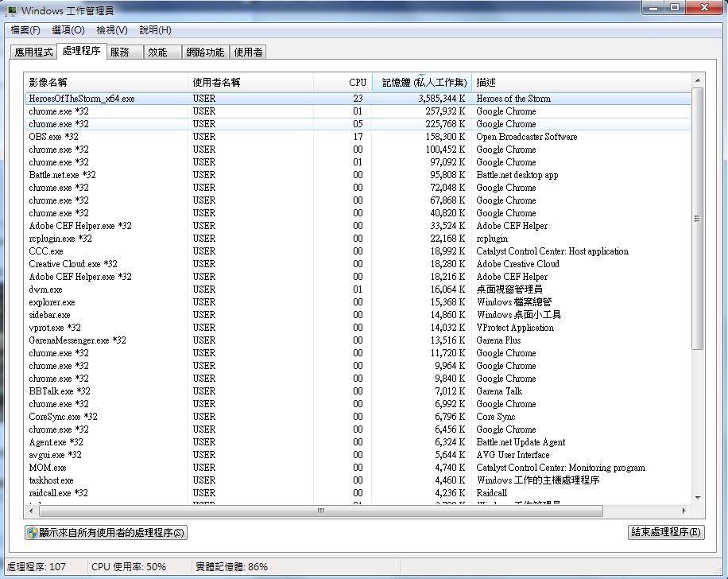The width and height of the screenshot is (728, 579).
Task: Switch to the 服務 tab
Action: (x=125, y=52)
